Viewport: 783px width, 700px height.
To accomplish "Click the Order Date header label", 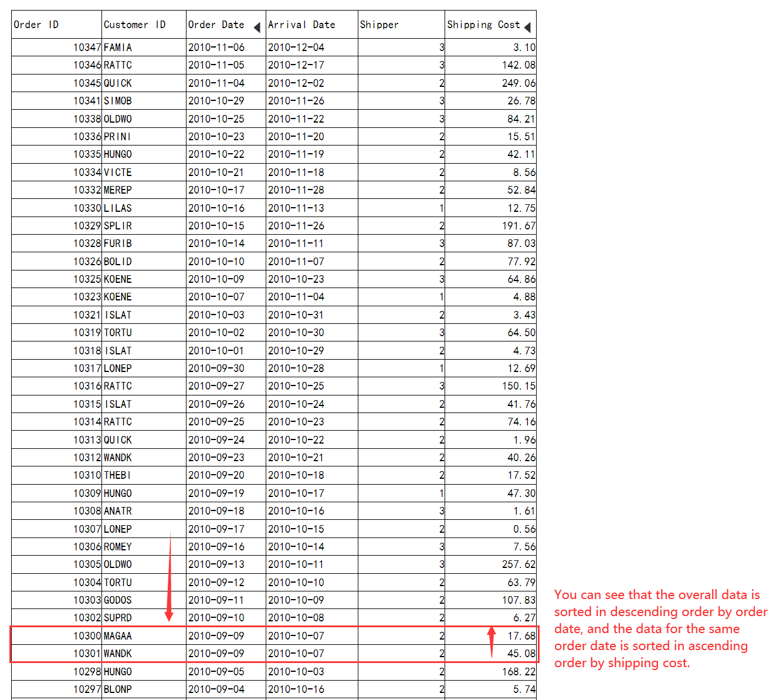I will [x=216, y=25].
